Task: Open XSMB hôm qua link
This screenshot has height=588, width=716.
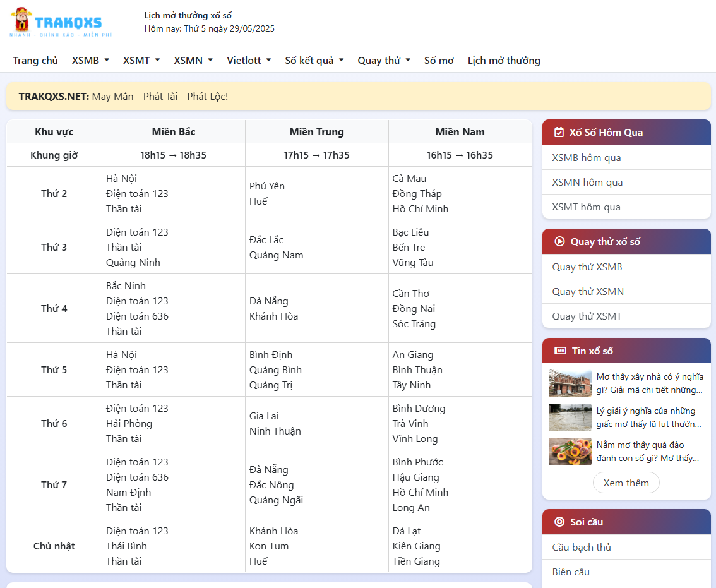Action: 587,158
